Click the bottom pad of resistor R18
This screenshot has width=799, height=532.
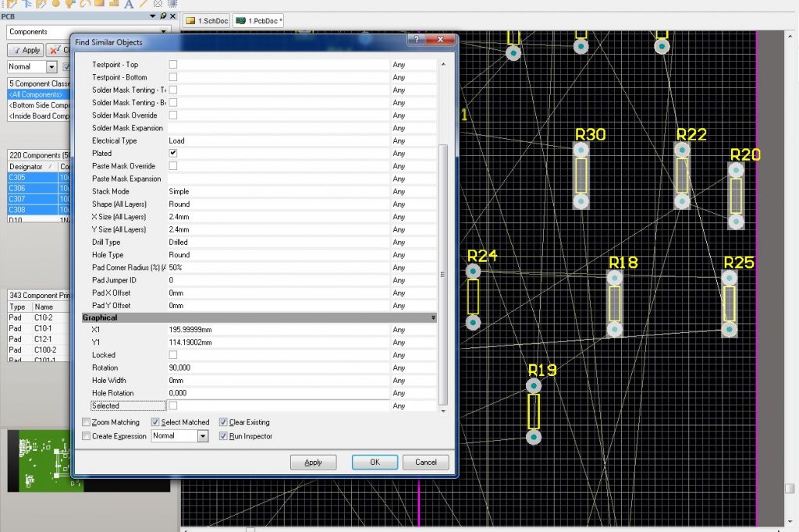pos(615,329)
